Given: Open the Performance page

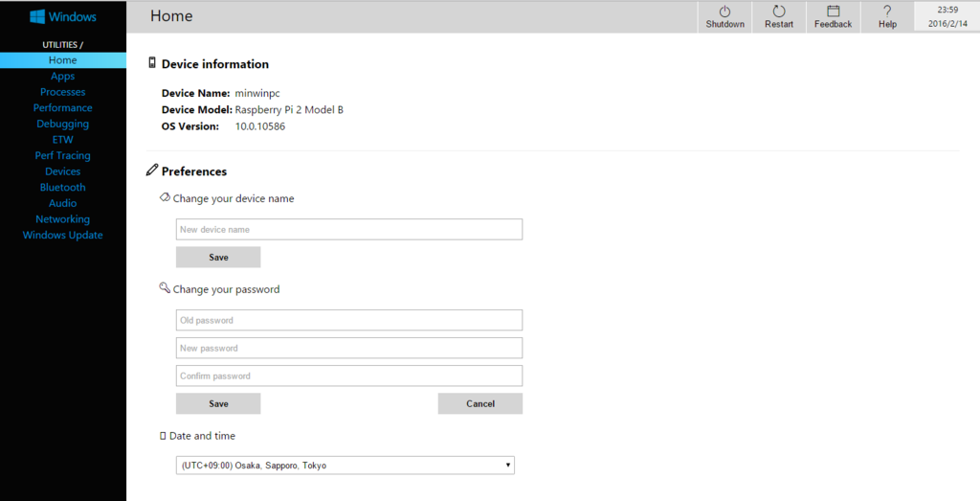Looking at the screenshot, I should coord(62,107).
